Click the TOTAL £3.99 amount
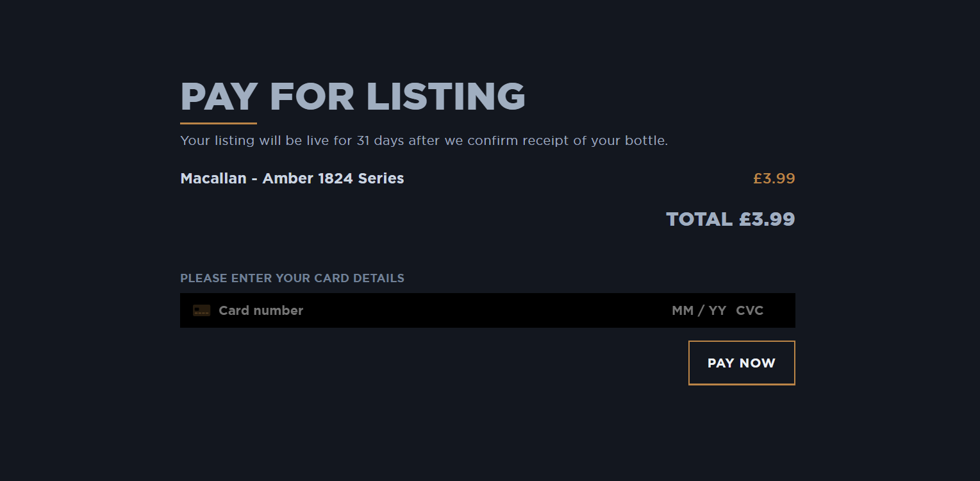Screen dimensions: 980x481 click(730, 219)
